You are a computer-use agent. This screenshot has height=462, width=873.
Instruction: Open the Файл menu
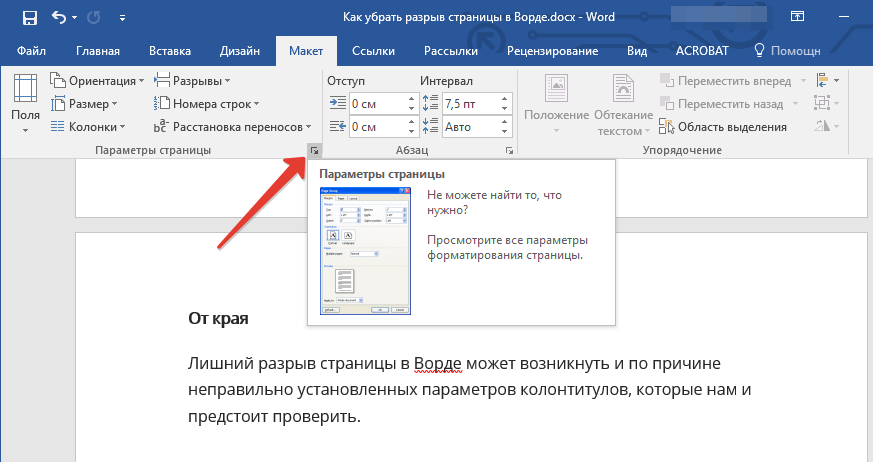point(31,51)
